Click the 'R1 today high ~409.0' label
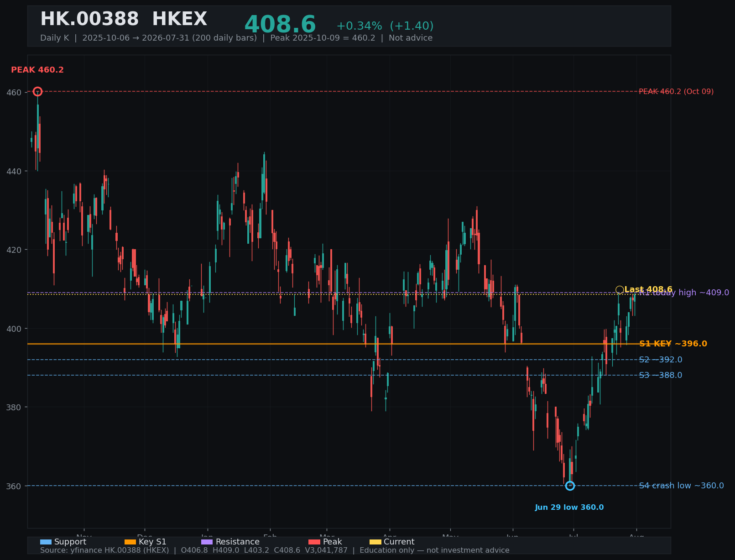Image resolution: width=735 pixels, height=560 pixels. click(x=684, y=293)
